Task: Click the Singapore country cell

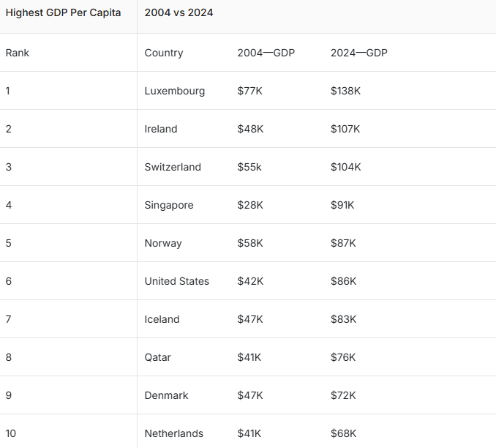Action: [169, 205]
